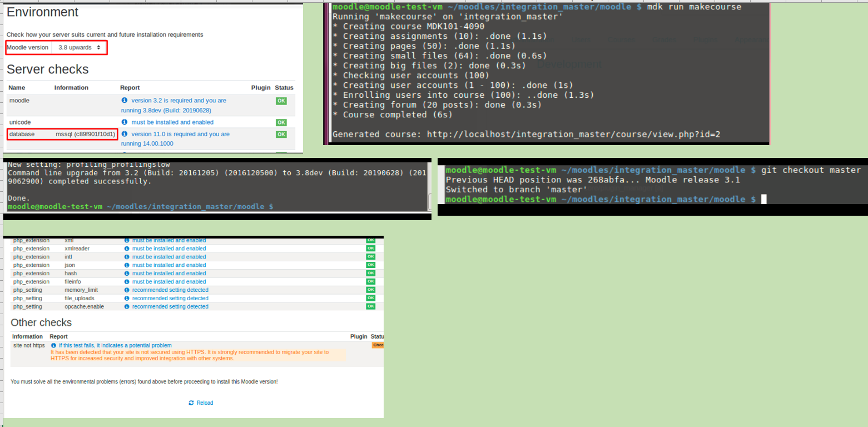Click info icon in the intl row
The height and width of the screenshot is (427, 868).
click(127, 257)
